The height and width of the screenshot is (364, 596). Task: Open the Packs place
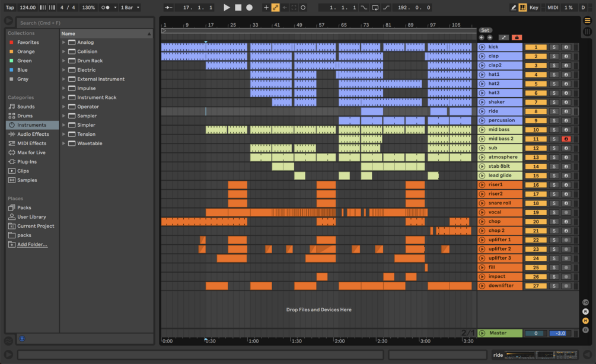(x=24, y=208)
